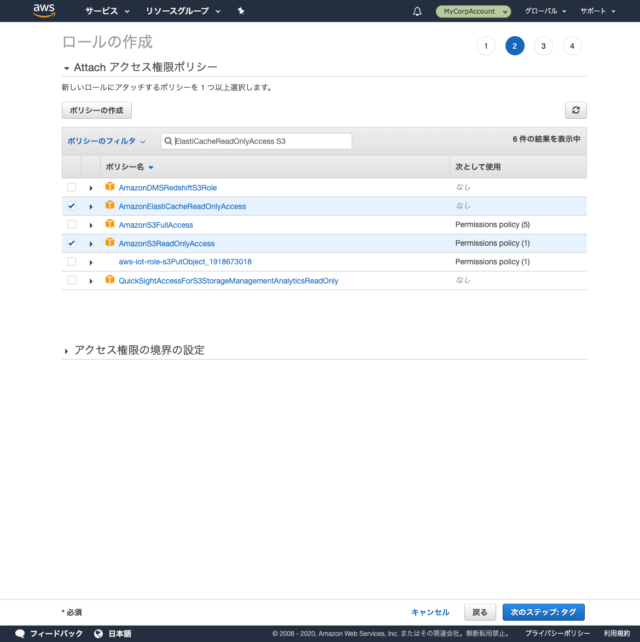
Task: Check the aws-iot-role-s3PutObject checkbox
Action: point(72,261)
